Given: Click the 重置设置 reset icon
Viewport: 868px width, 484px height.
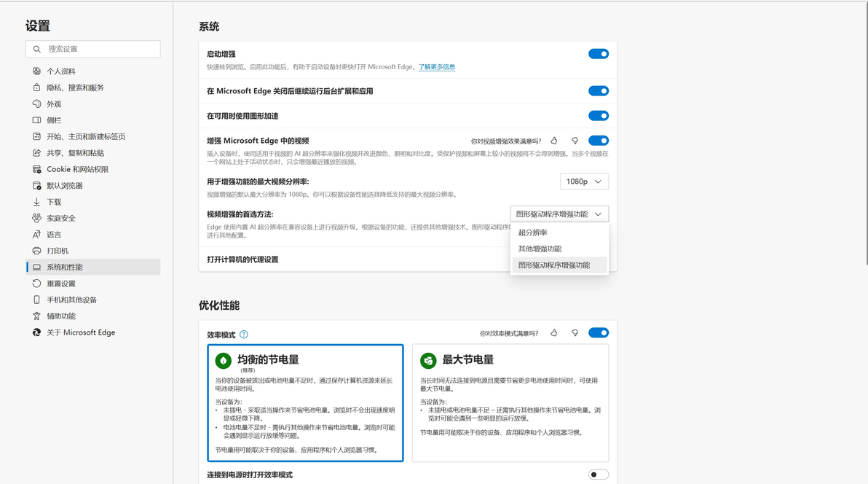Looking at the screenshot, I should point(36,284).
